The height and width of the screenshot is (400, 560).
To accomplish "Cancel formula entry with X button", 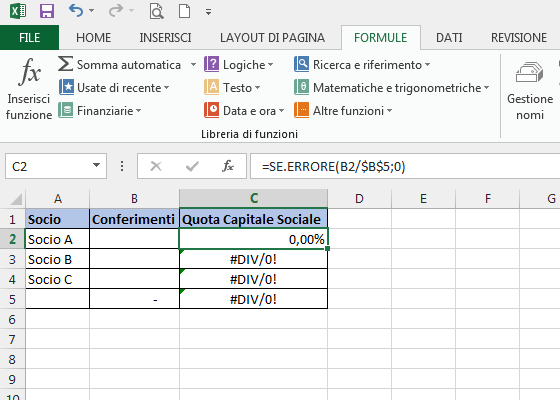I will [156, 166].
